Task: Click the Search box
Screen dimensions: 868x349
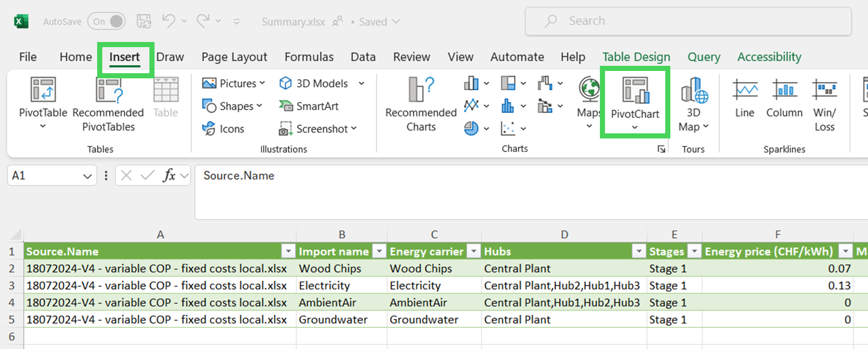Action: pos(688,22)
